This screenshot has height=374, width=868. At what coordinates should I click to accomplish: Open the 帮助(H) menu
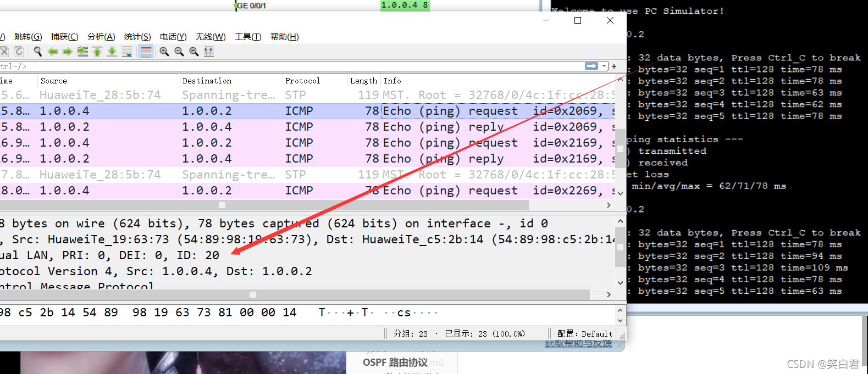[285, 37]
